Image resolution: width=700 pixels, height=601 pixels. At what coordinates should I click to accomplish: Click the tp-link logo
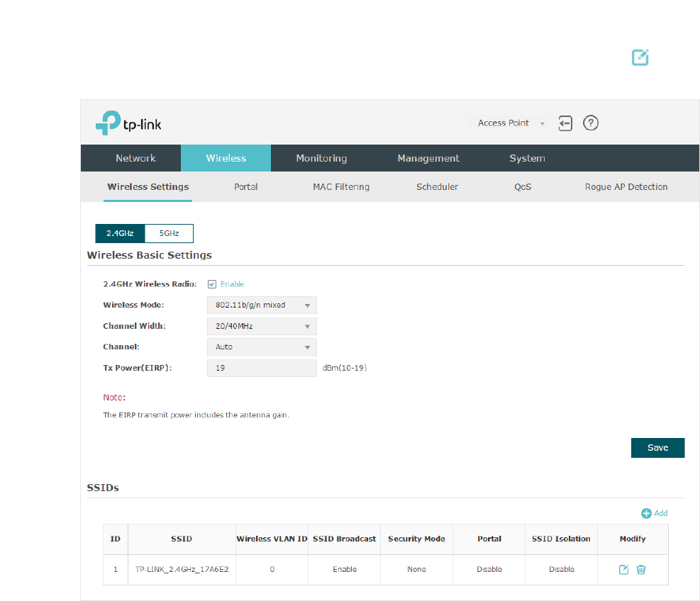(128, 123)
